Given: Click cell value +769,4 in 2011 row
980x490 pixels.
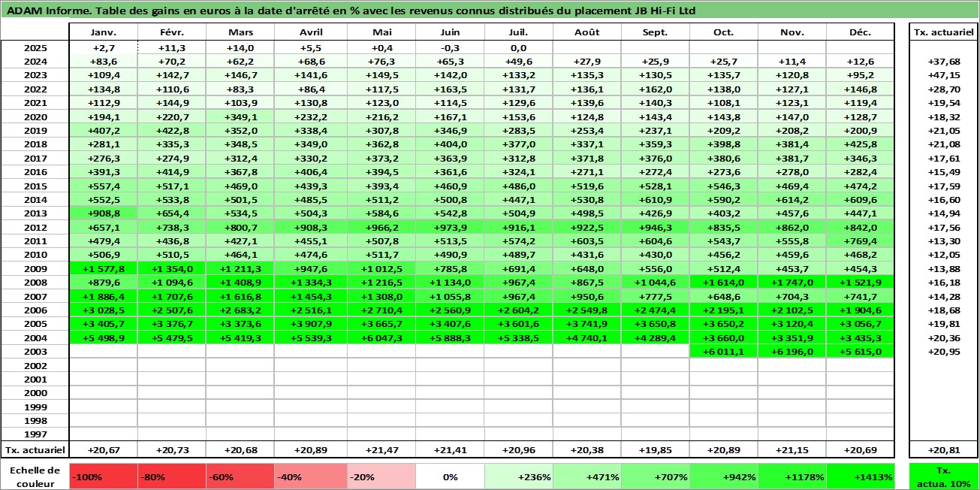Looking at the screenshot, I should coord(861,241).
